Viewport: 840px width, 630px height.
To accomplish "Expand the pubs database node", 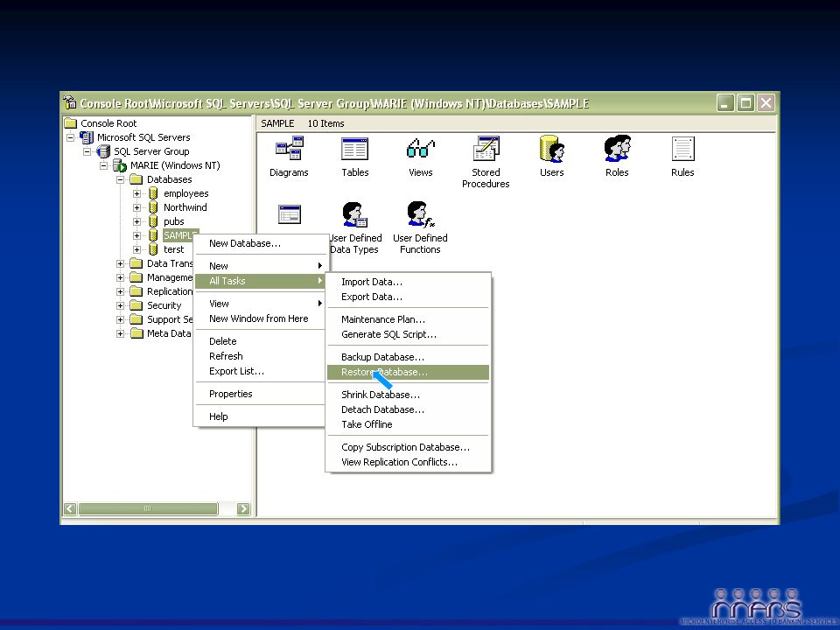I will point(136,221).
